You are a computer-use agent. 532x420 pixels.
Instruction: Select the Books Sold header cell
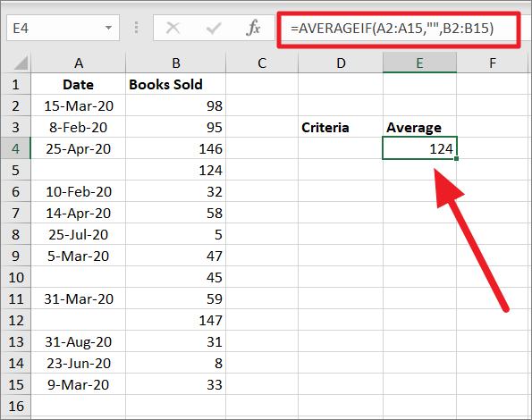176,84
